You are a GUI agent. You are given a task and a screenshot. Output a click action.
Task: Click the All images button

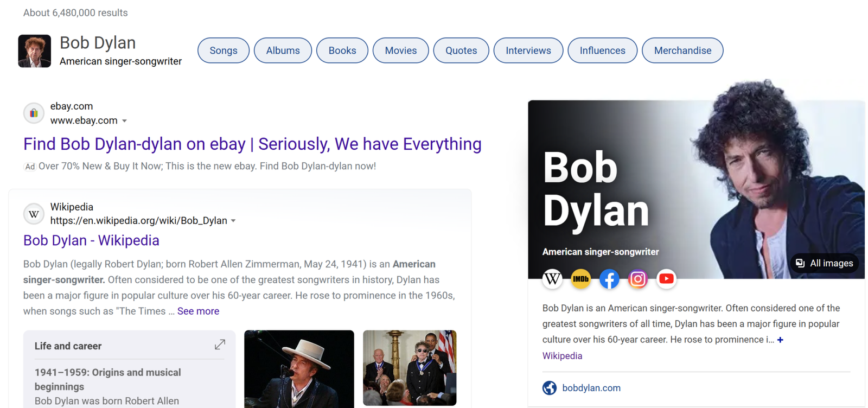[824, 263]
